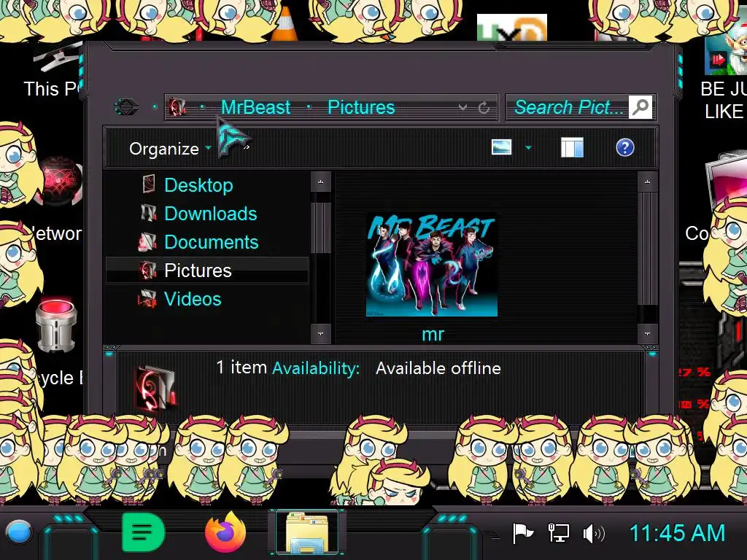Click the volume speaker tray icon
Screen dimensions: 747x560
point(594,534)
